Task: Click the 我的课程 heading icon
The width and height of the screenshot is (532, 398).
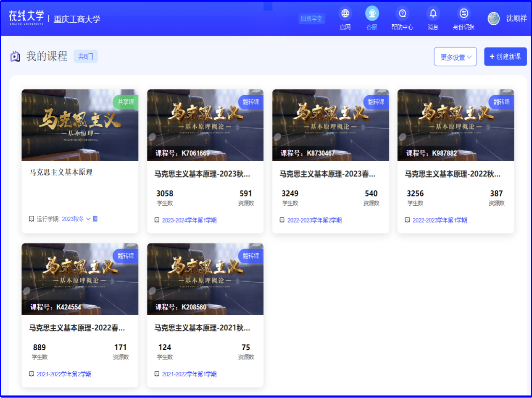Action: [x=15, y=56]
